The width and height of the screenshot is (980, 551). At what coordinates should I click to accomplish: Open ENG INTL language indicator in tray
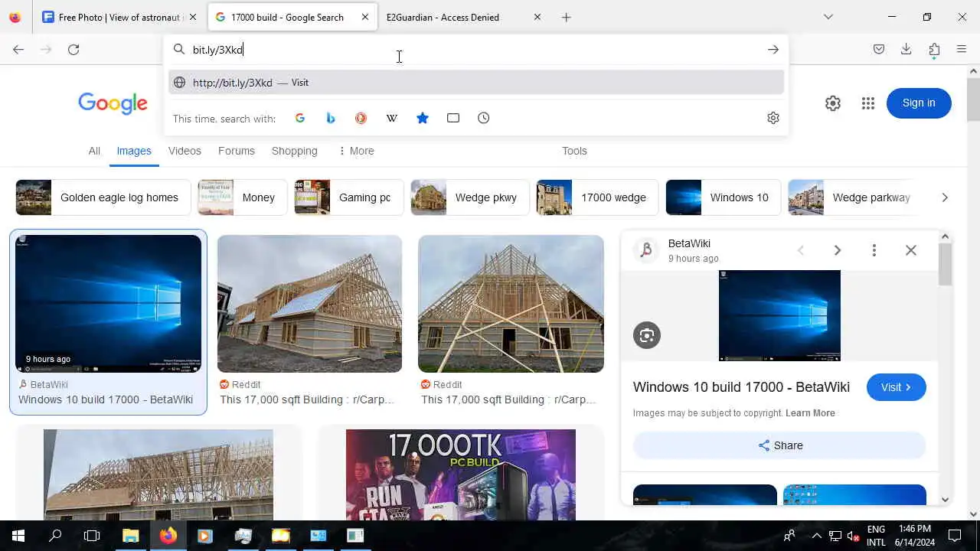tap(876, 536)
